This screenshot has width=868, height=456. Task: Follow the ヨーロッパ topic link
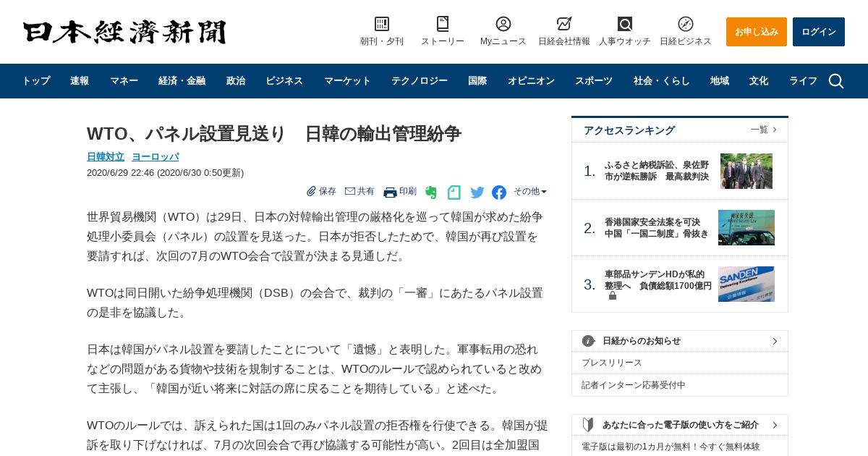155,156
